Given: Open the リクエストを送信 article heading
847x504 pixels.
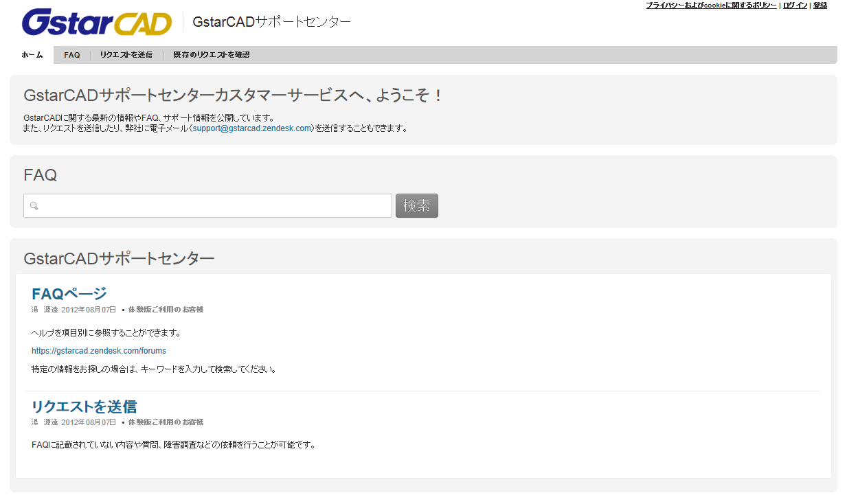Looking at the screenshot, I should tap(84, 406).
